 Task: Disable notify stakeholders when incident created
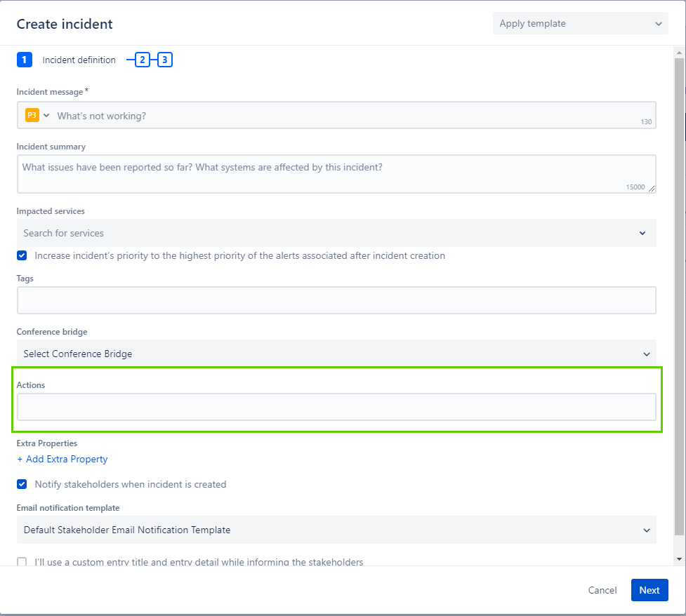point(22,484)
